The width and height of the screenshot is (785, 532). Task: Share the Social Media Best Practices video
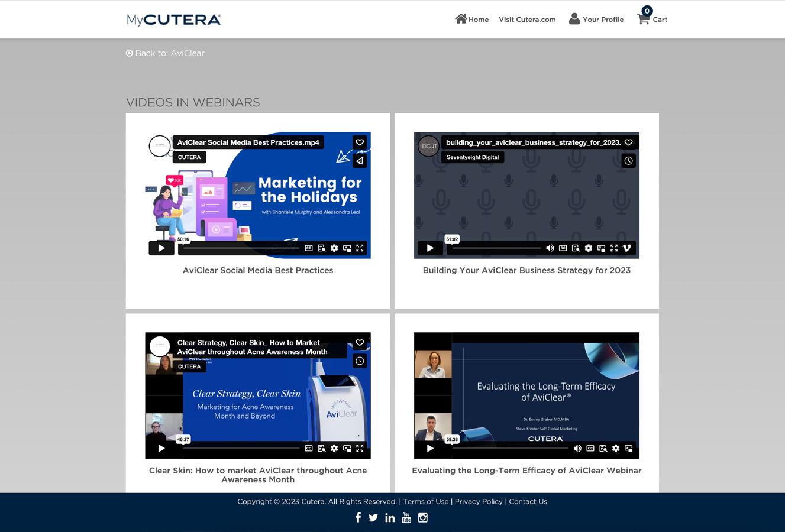360,161
